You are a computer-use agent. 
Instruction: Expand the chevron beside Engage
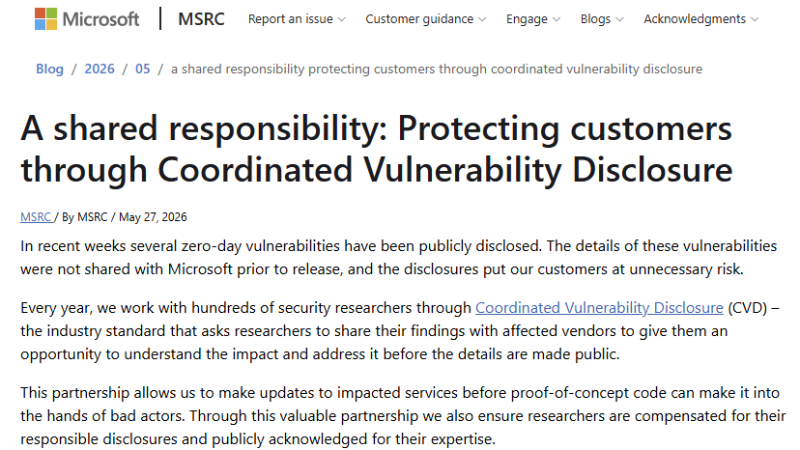click(x=556, y=19)
